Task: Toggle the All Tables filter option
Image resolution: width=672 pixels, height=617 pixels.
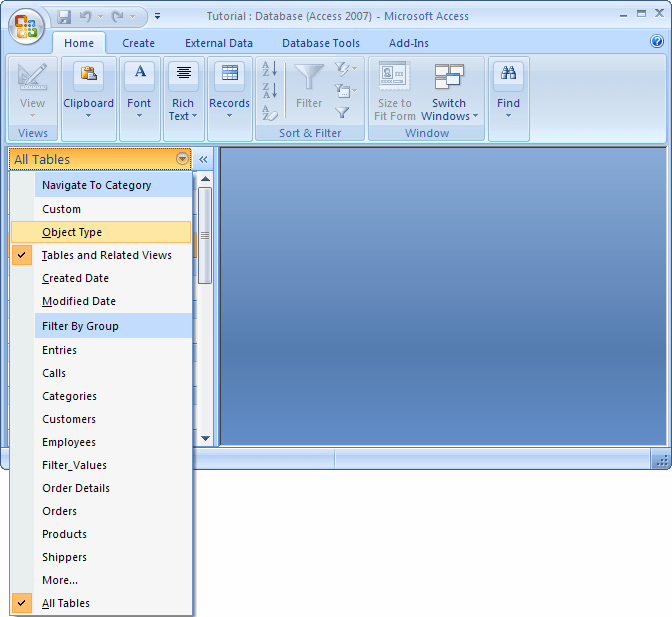Action: 101,604
